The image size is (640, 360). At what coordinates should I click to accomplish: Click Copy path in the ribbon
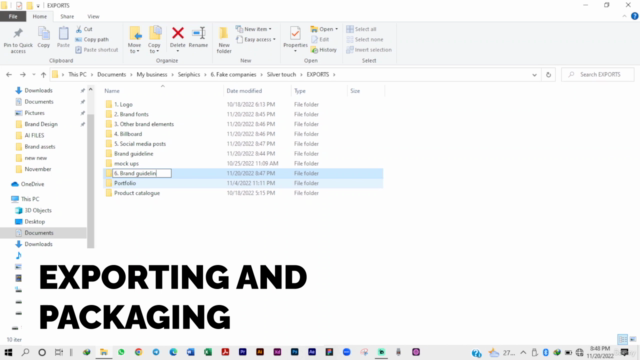coord(92,39)
